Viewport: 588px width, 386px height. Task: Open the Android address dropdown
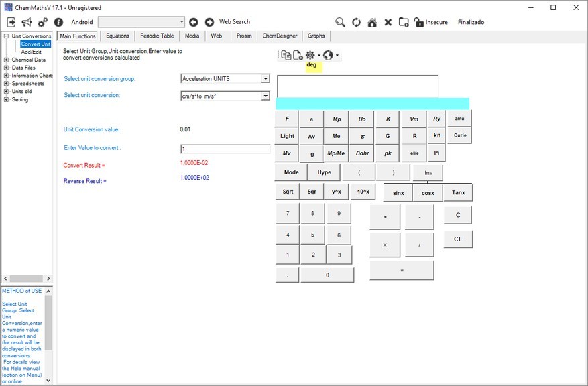pos(182,22)
